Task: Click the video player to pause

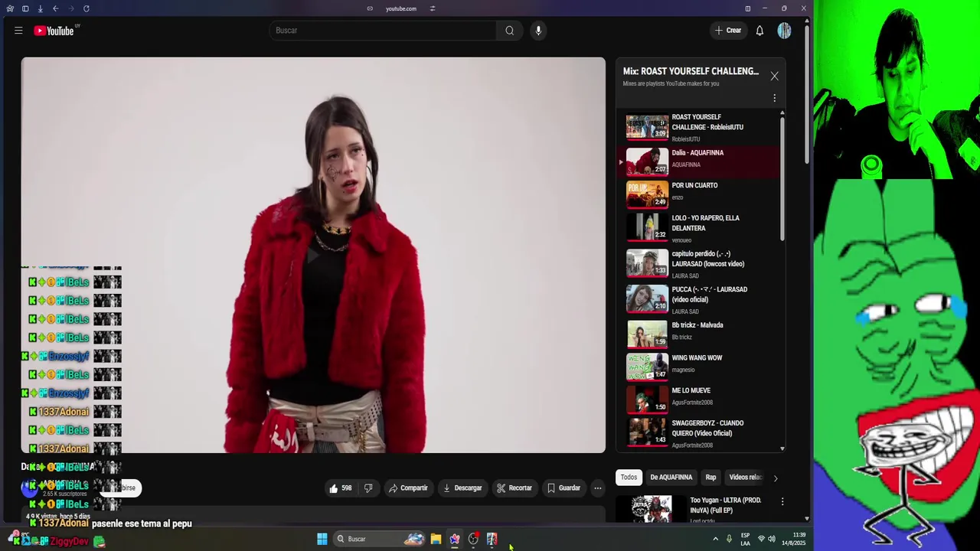Action: 313,255
